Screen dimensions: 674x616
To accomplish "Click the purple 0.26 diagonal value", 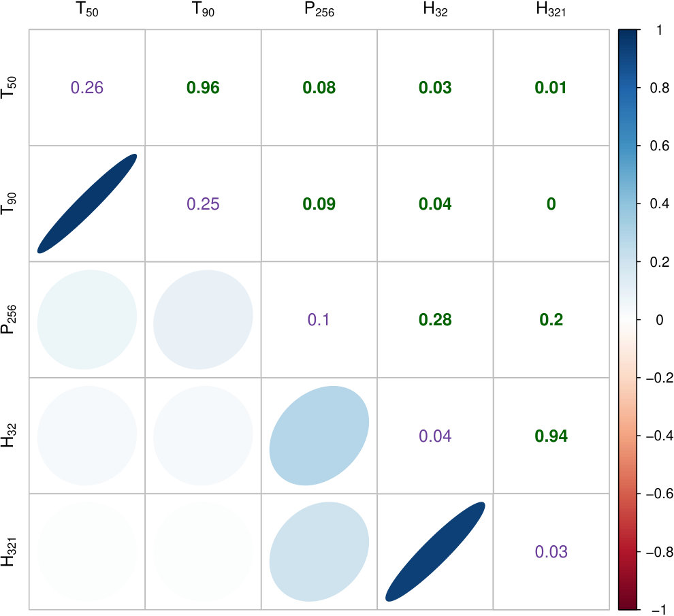I will point(87,88).
